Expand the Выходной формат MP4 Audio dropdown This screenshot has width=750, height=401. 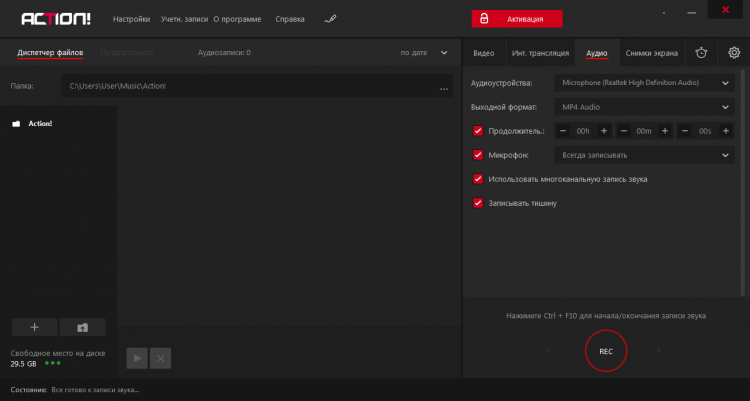coord(644,107)
